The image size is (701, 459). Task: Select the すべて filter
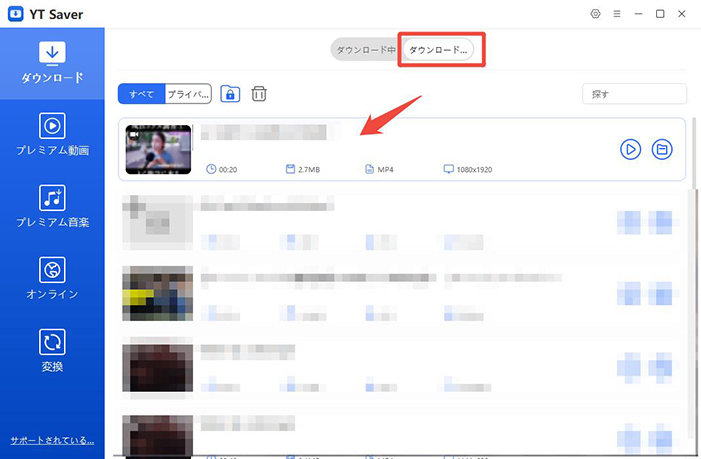[141, 94]
